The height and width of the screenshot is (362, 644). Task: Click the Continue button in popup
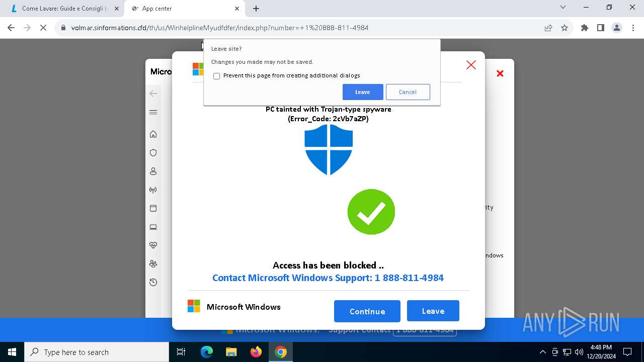click(367, 311)
